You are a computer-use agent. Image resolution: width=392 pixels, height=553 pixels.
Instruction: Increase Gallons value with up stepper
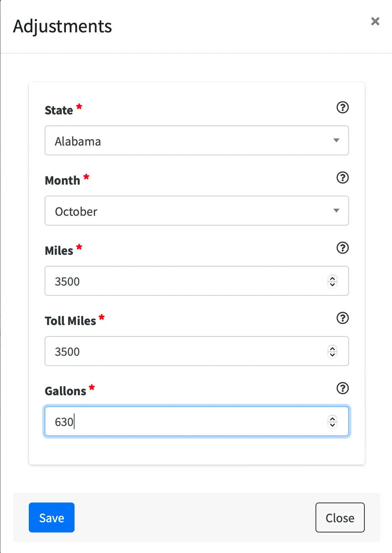click(x=332, y=418)
